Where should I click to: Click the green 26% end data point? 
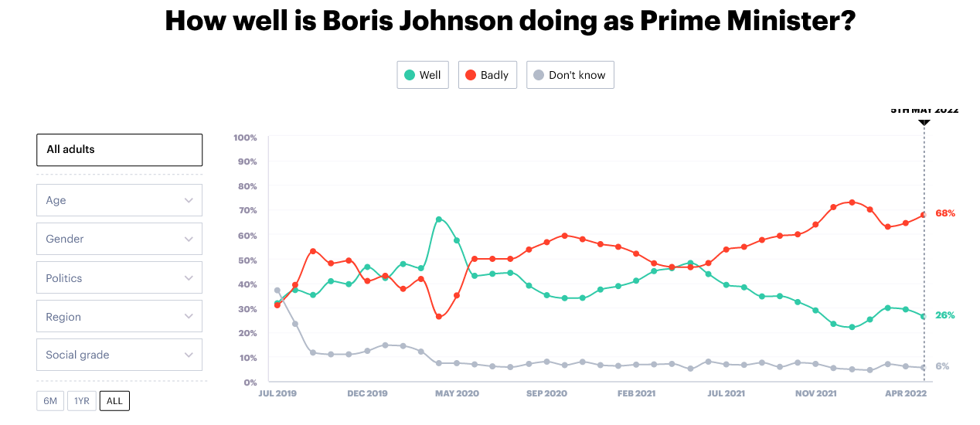pos(924,316)
